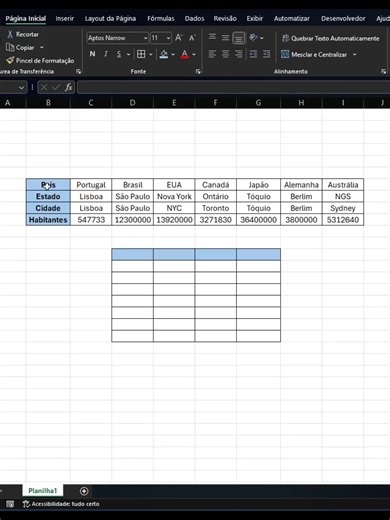The image size is (390, 520).
Task: Click macro recording icon in status bar
Action: (10, 504)
